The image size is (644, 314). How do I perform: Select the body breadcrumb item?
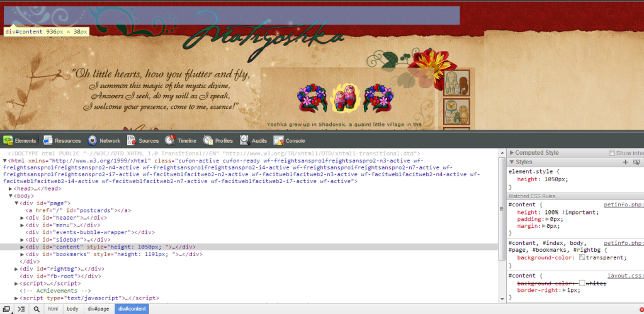tap(72, 309)
